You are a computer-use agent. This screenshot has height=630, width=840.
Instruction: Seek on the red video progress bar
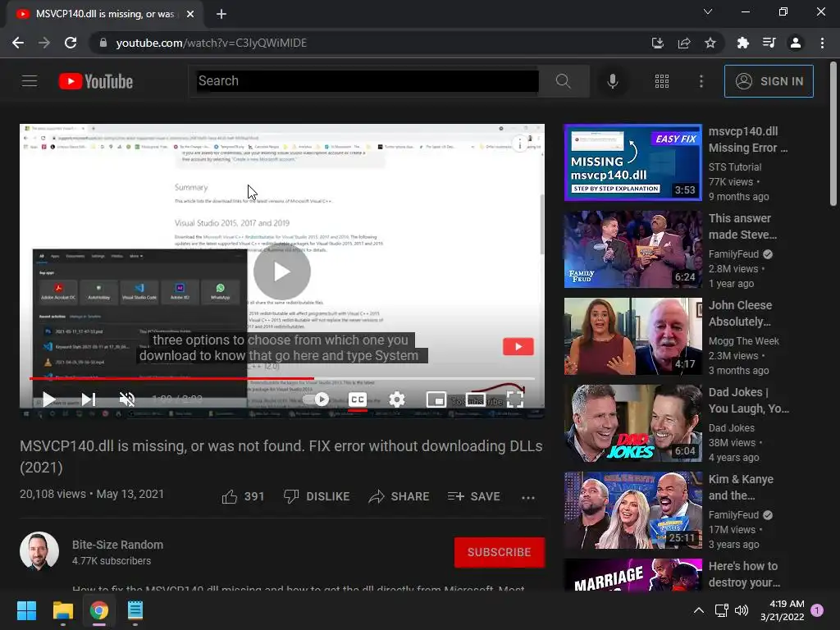[282, 378]
